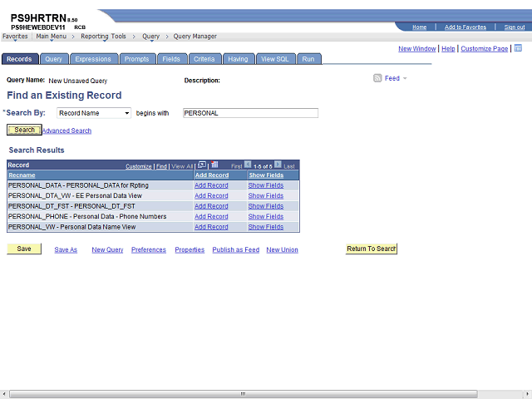Open the New Window link

(x=417, y=48)
